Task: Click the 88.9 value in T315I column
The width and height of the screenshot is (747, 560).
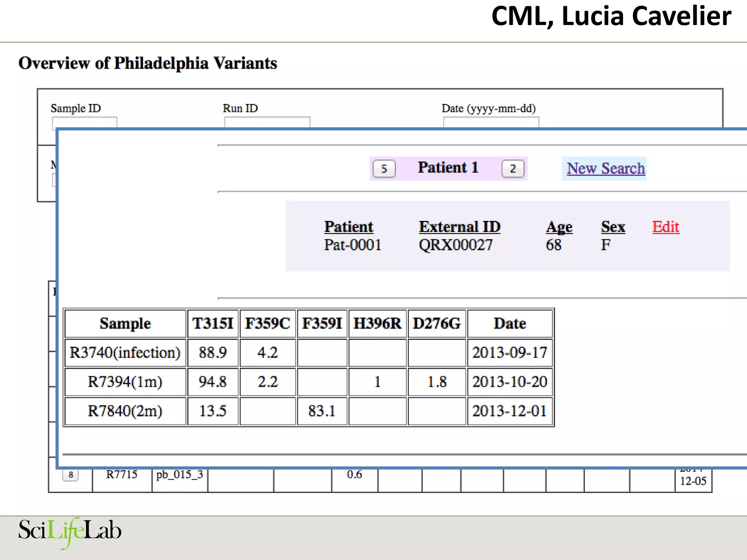Action: (x=213, y=353)
